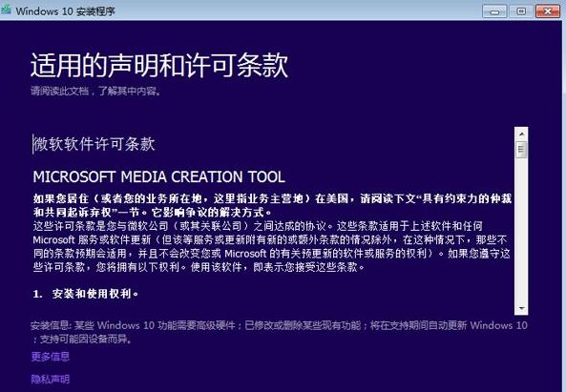Maximize the Windows 10 安装程序 window
The image size is (566, 392).
[521, 11]
